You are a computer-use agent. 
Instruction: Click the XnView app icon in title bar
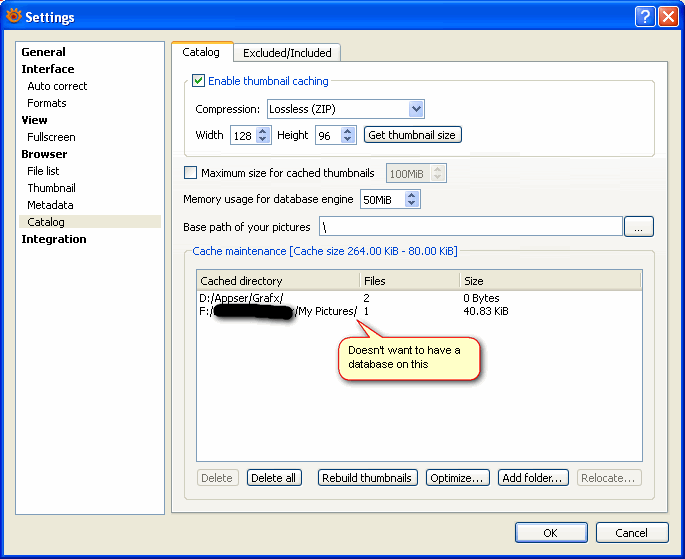13,16
